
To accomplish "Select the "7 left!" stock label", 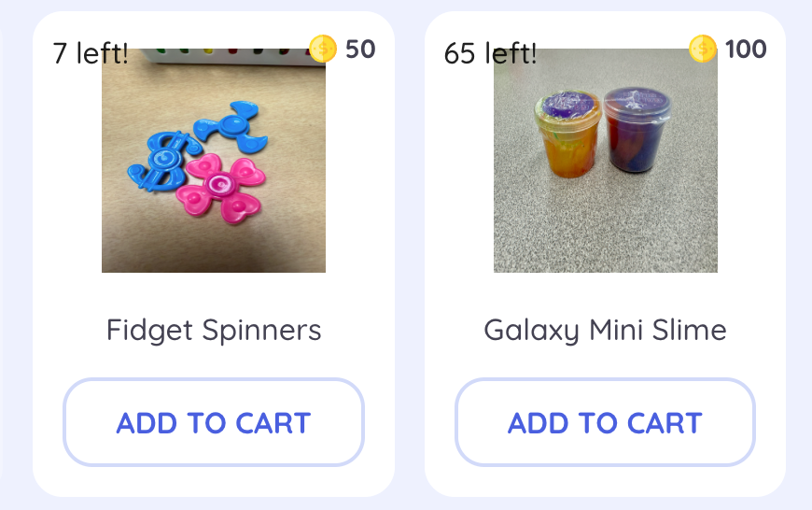I will pyautogui.click(x=91, y=53).
